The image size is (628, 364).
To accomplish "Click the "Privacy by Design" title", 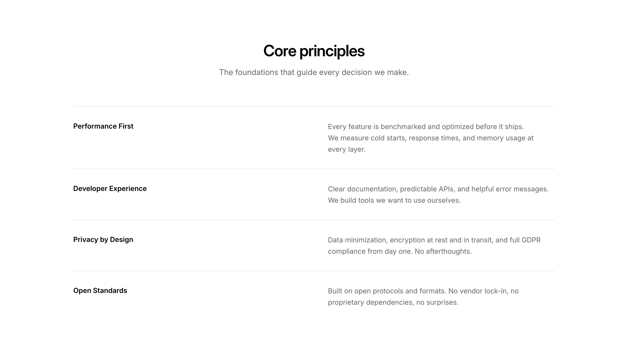I will pos(103,240).
